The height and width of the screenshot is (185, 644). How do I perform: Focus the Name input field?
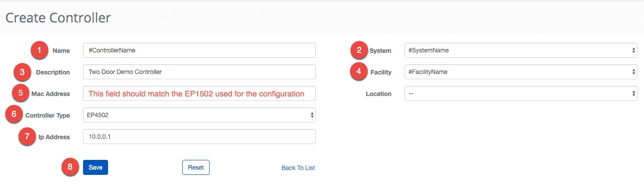coord(199,50)
